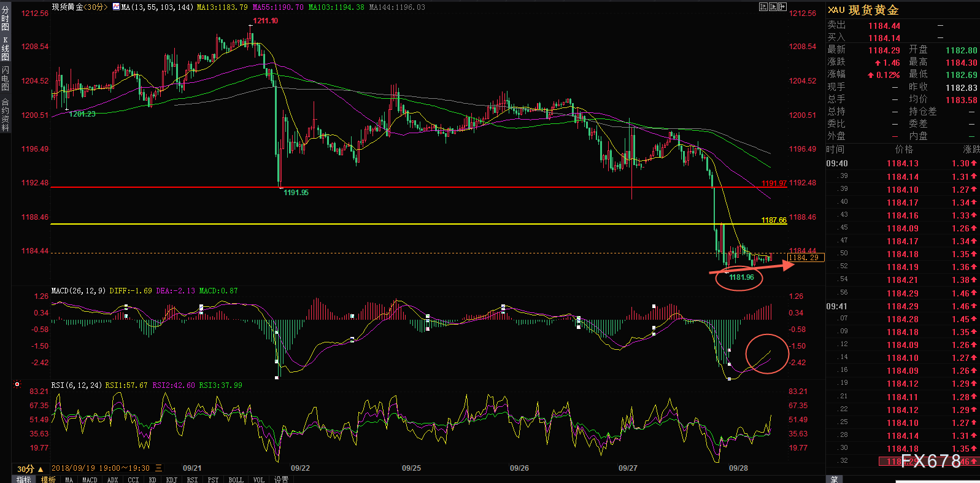Choose the KD indicator button
Screen dimensions: 980x483
pos(152,479)
